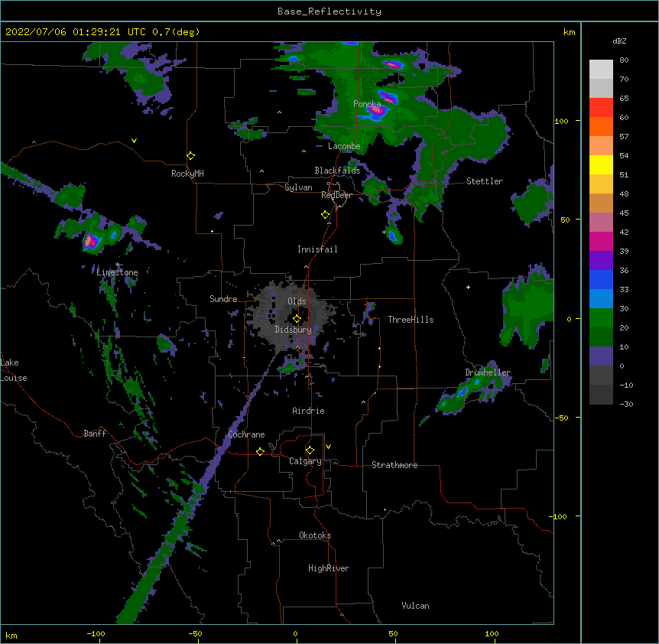Screen dimensions: 659x644
Task: Click the Ponoka town label
Action: tap(367, 104)
